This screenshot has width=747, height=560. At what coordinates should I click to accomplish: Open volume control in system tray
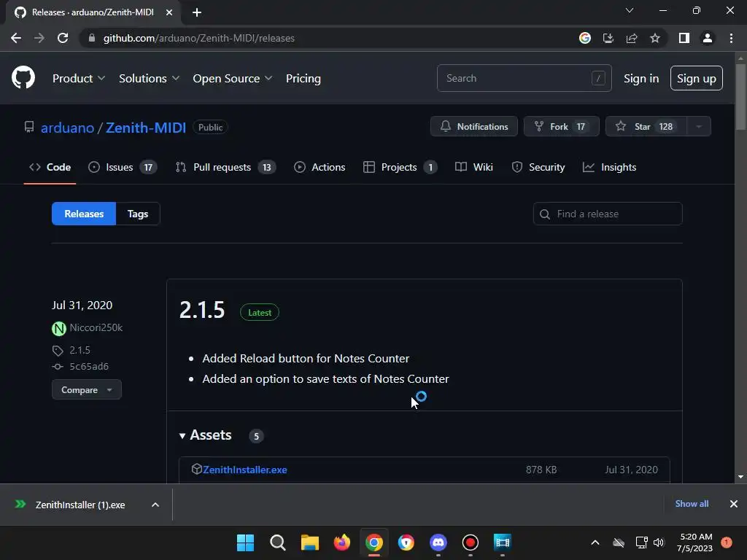(659, 542)
